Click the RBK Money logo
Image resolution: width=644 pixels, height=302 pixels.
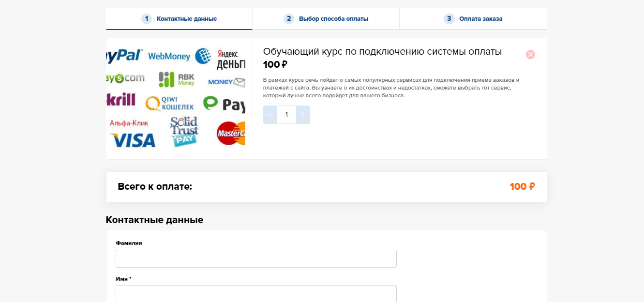pos(176,79)
